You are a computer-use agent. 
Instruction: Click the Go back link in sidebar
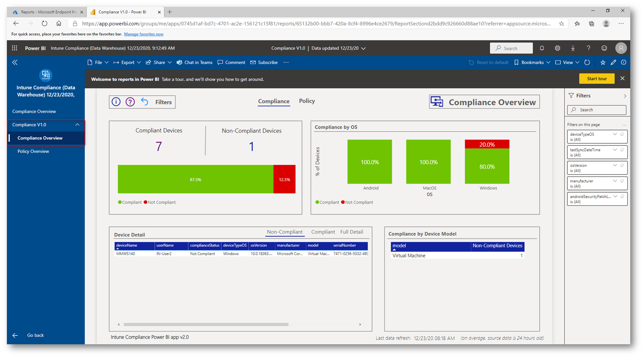[x=35, y=335]
